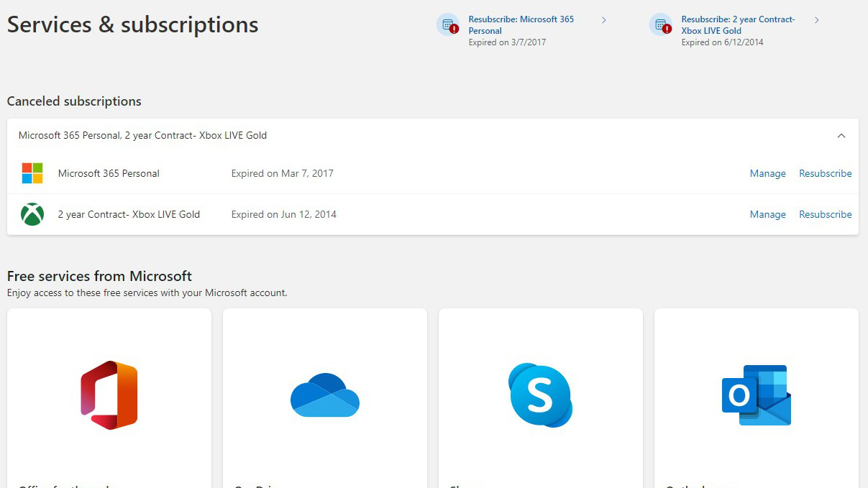Click the Outlook envelope icon
This screenshot has height=488, width=868.
click(x=756, y=395)
